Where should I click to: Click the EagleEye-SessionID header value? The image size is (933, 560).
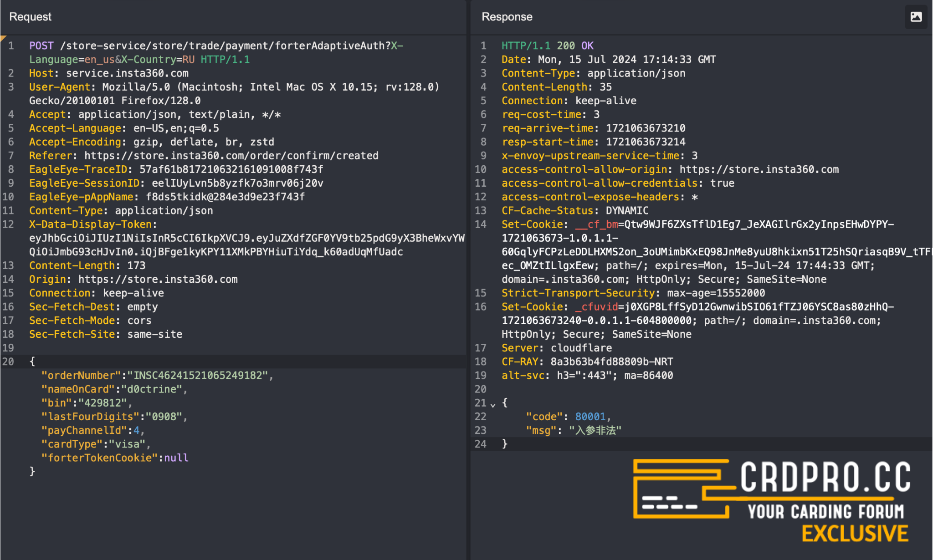click(237, 183)
